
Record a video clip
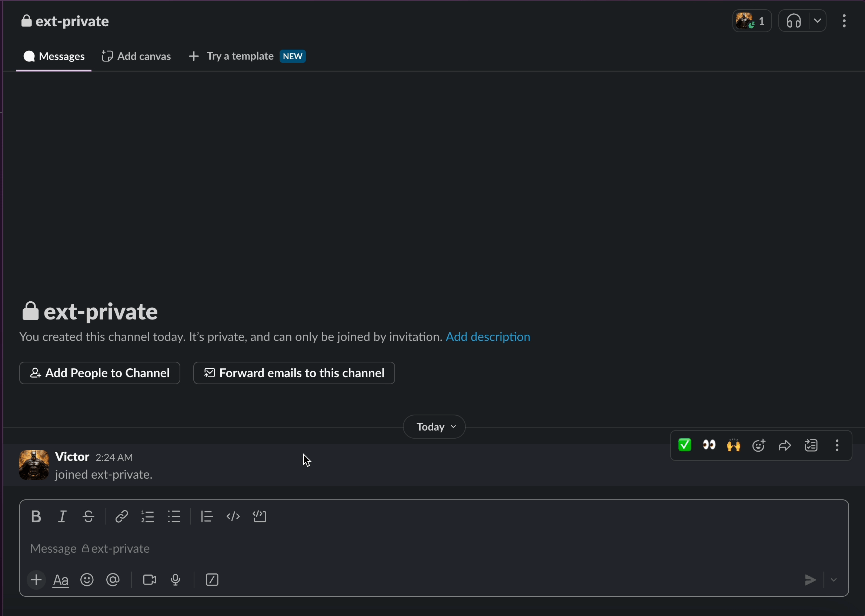150,580
